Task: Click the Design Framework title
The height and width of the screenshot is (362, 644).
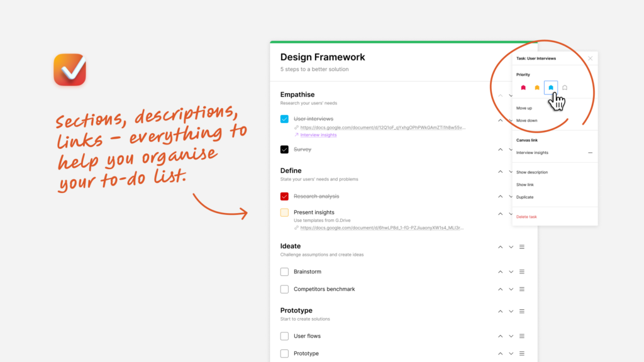Action: [323, 57]
